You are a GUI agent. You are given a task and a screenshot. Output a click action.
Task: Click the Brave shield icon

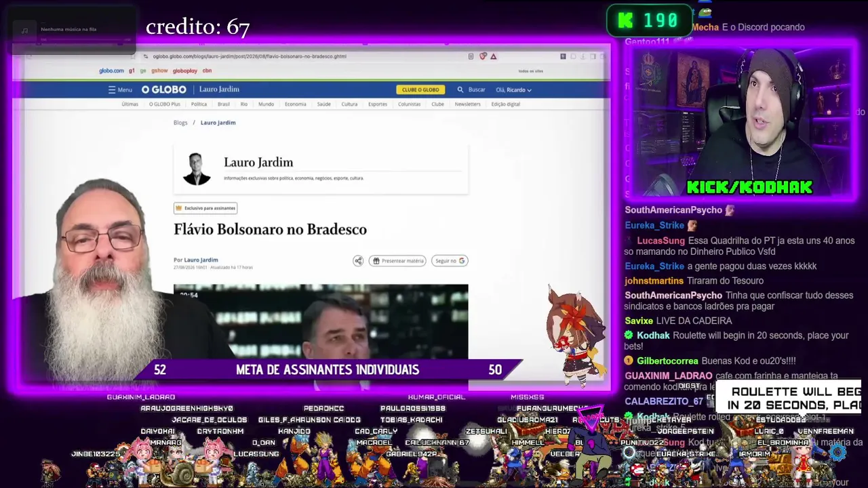483,56
